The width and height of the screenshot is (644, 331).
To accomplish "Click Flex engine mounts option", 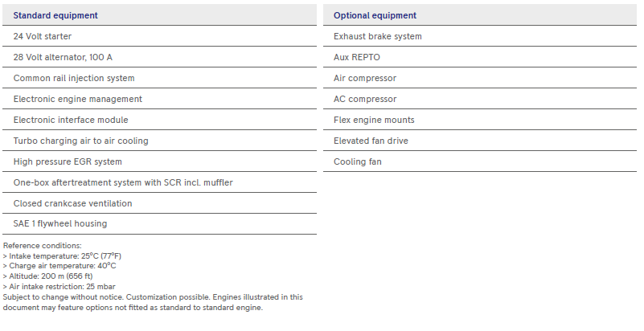I will [480, 120].
